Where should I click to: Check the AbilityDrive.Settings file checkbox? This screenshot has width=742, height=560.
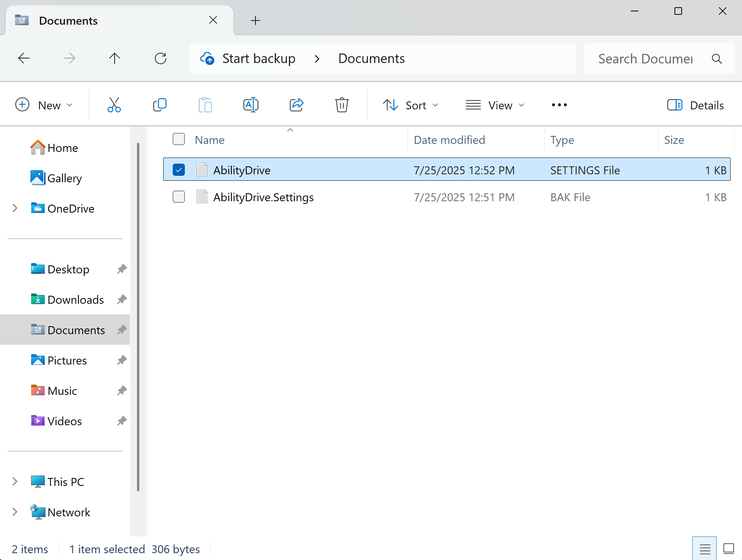pyautogui.click(x=179, y=197)
